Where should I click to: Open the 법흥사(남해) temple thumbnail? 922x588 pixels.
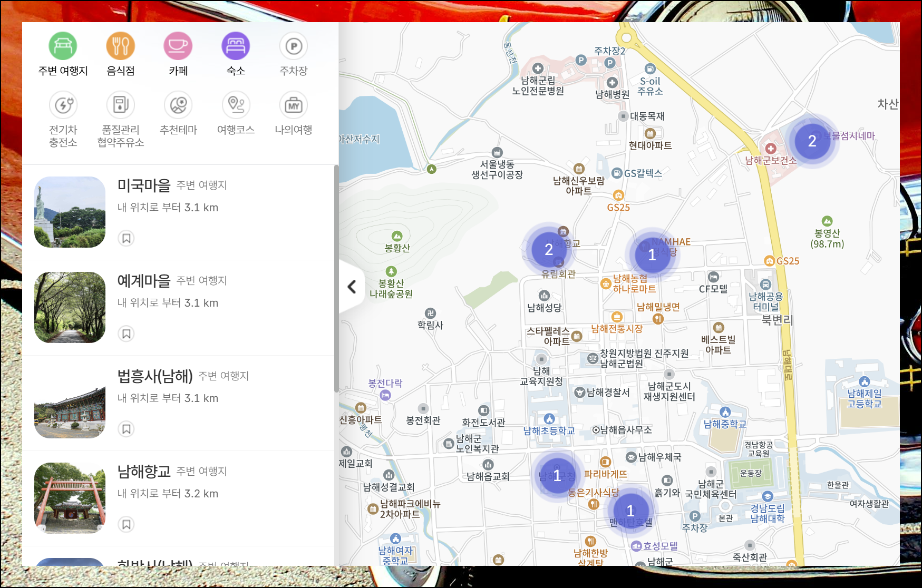[x=70, y=403]
